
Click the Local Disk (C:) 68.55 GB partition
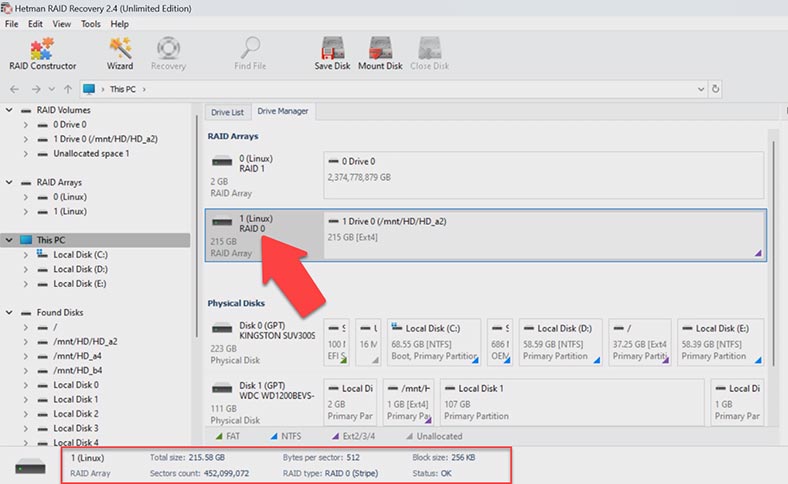click(x=434, y=342)
